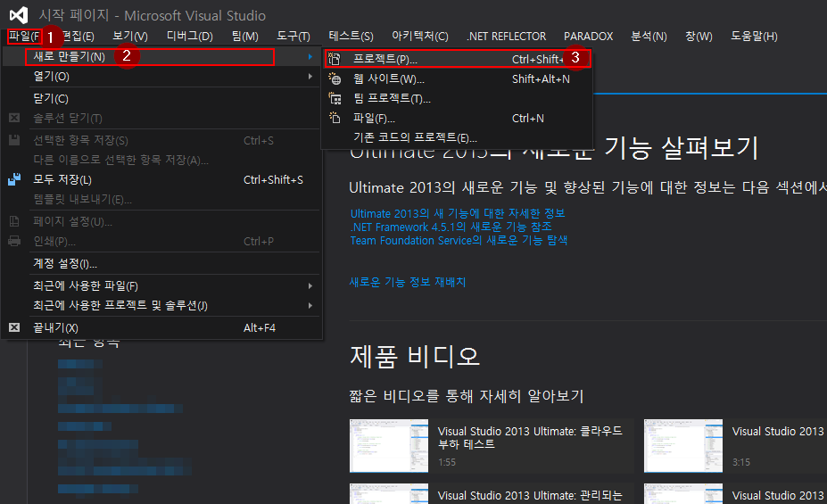827x504 pixels.
Task: Open the 파일(F) menu
Action: 24,37
